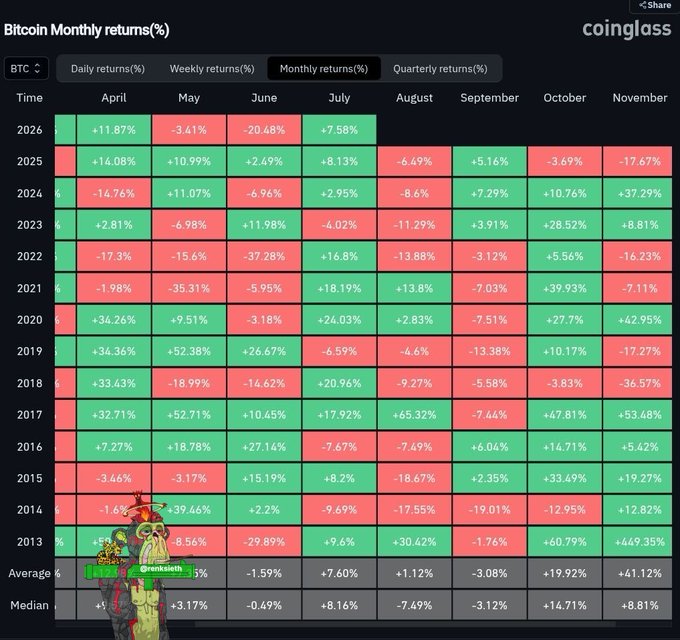The image size is (680, 640).
Task: Click the June column header
Action: (264, 98)
